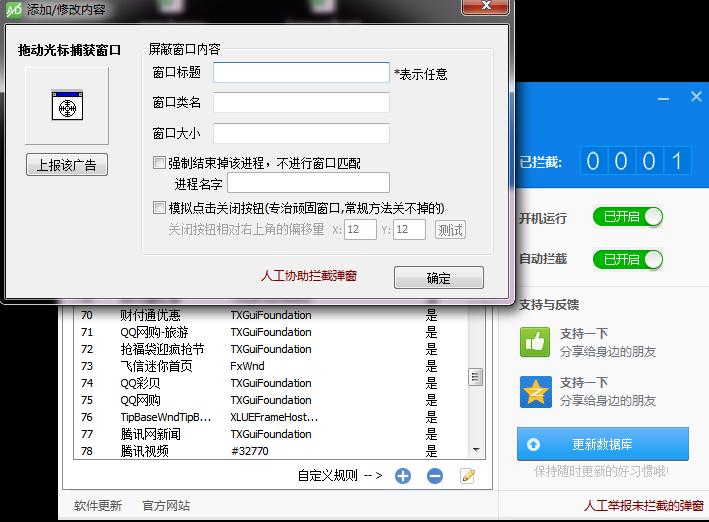Click the blue star share icon
Viewport: 709px width, 522px height.
[535, 390]
